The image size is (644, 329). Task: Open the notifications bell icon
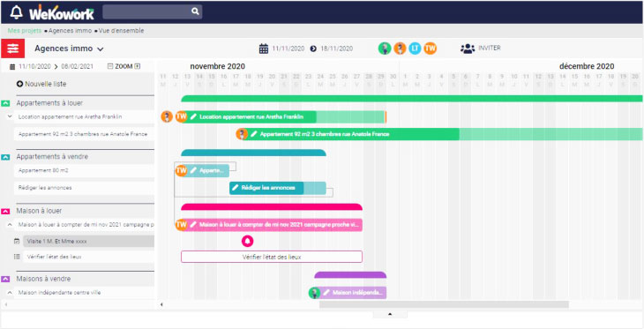click(x=16, y=12)
